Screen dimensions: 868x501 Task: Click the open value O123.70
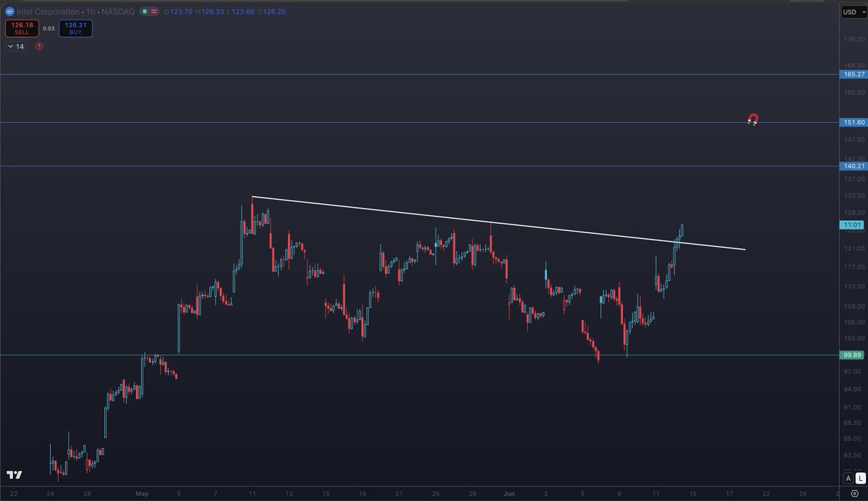point(177,12)
